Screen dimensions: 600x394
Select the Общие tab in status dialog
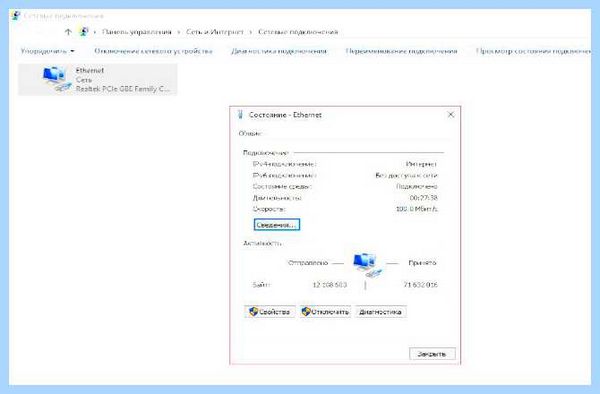[x=250, y=134]
